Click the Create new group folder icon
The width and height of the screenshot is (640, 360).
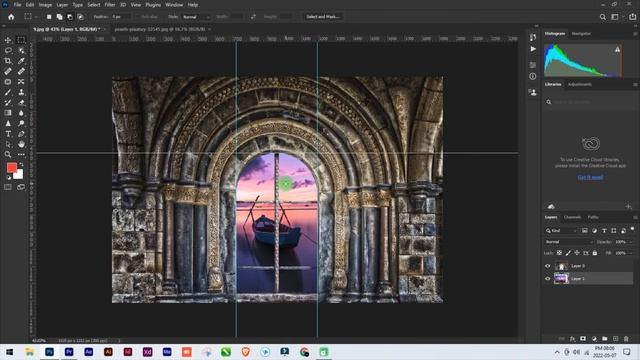point(604,339)
